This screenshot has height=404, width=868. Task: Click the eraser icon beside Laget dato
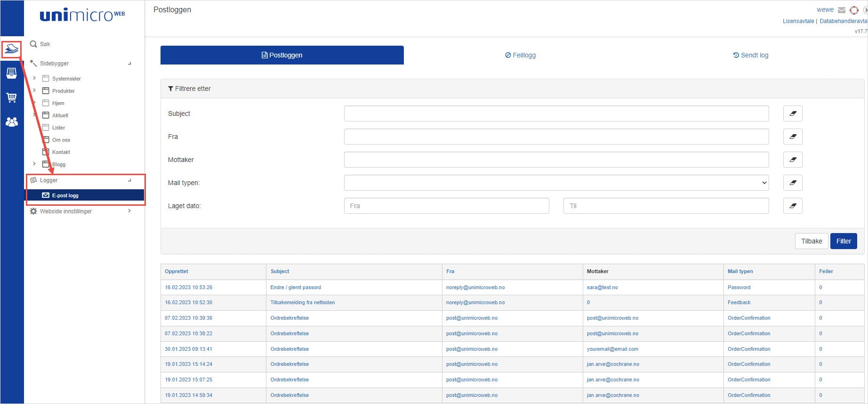[x=793, y=206]
